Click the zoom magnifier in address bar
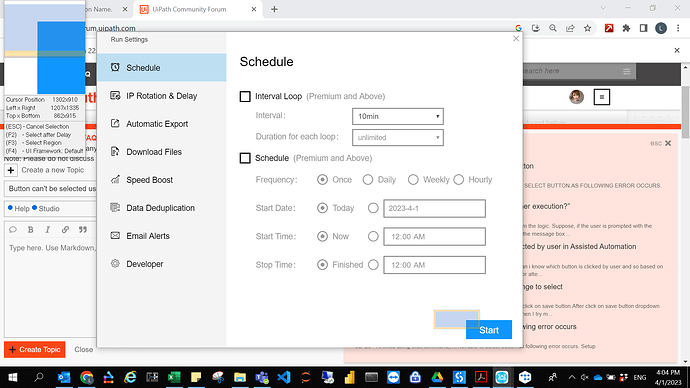The image size is (690, 388). coord(553,28)
